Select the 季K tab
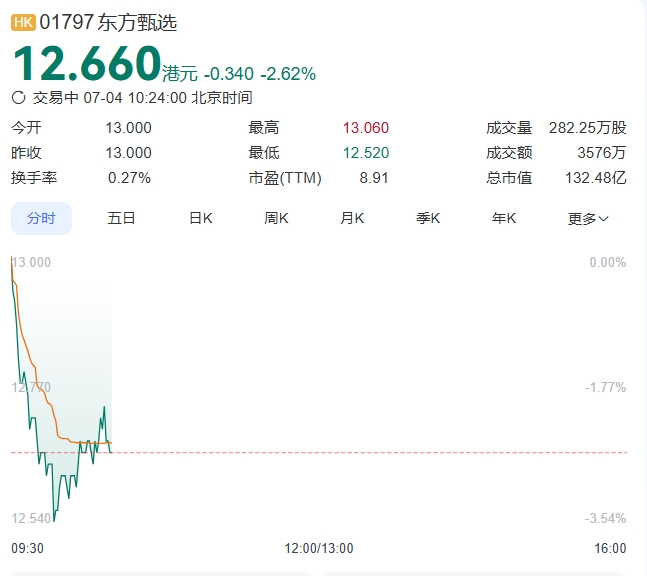Image resolution: width=647 pixels, height=576 pixels. tap(428, 218)
